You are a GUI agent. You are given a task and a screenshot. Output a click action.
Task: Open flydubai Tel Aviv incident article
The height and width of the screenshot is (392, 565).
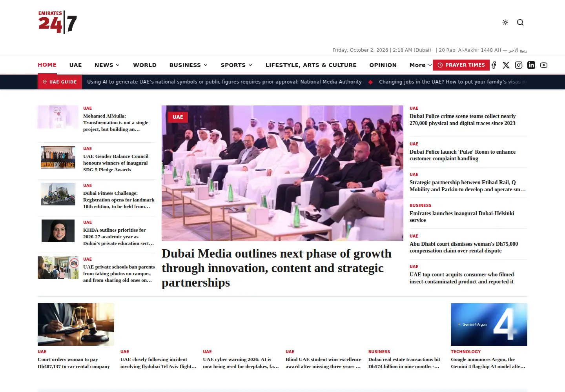(158, 363)
